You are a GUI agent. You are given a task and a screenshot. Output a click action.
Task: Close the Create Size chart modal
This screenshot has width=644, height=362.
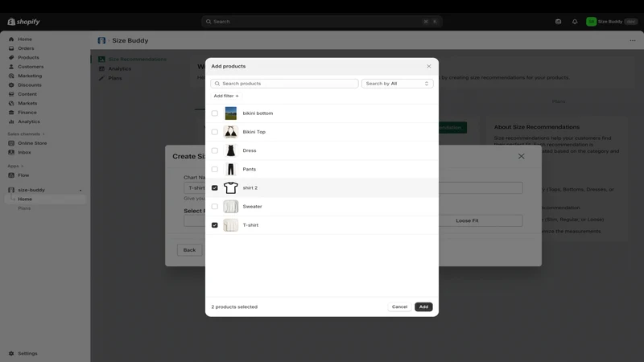point(521,156)
